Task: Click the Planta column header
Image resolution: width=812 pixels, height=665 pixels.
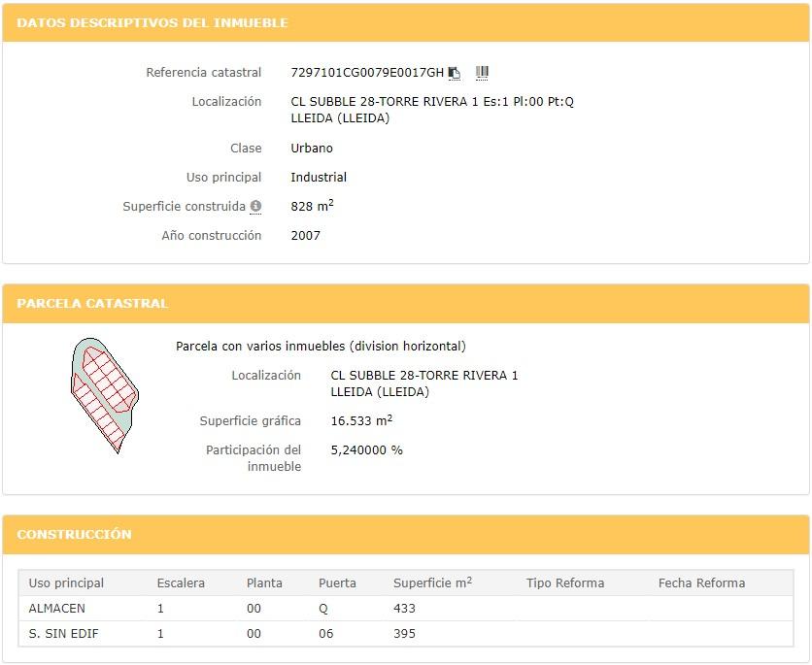Action: tap(264, 583)
